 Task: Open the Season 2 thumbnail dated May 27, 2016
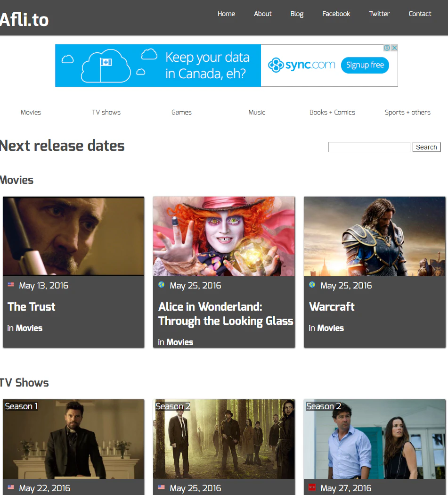pyautogui.click(x=375, y=439)
